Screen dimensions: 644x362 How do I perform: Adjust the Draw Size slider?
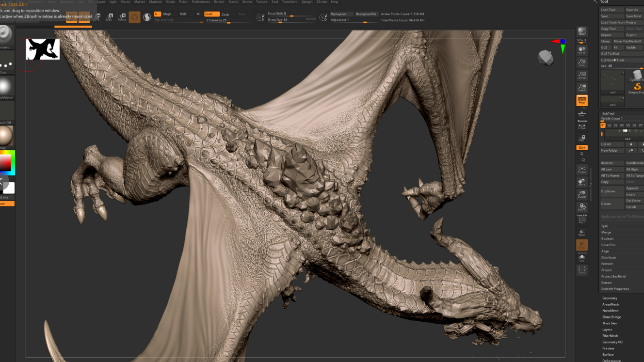coord(291,20)
